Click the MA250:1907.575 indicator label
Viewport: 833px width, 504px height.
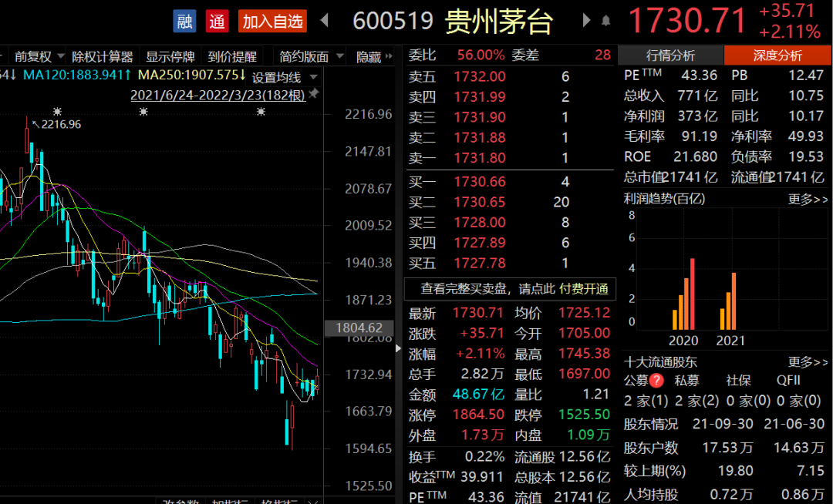[x=192, y=75]
